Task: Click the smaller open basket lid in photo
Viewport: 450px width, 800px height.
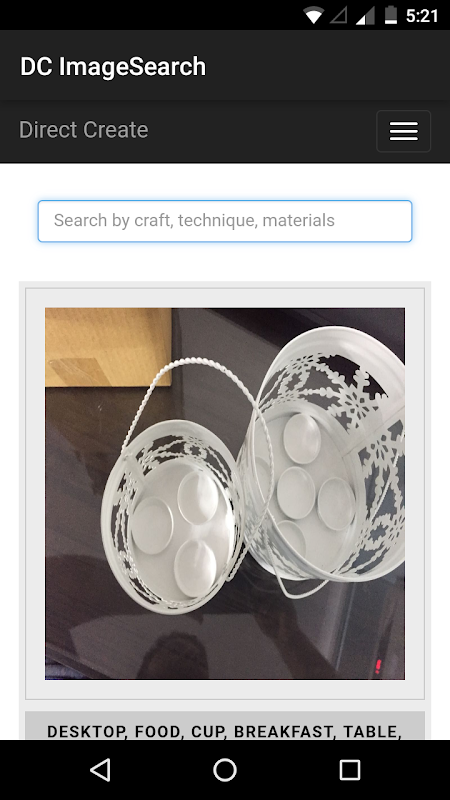Action: [x=171, y=515]
